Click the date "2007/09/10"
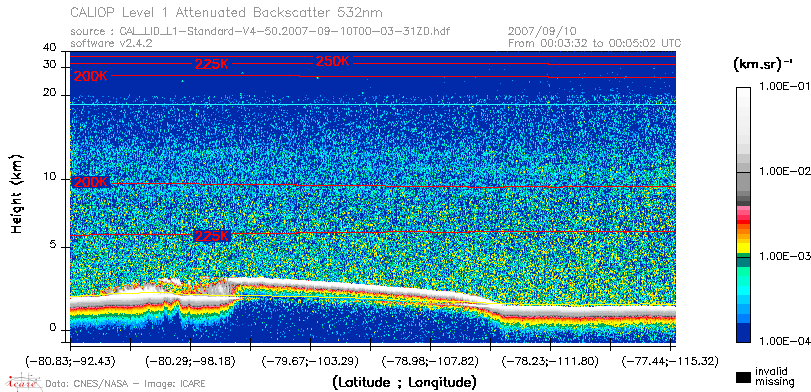The height and width of the screenshot is (392, 811). coord(542,32)
